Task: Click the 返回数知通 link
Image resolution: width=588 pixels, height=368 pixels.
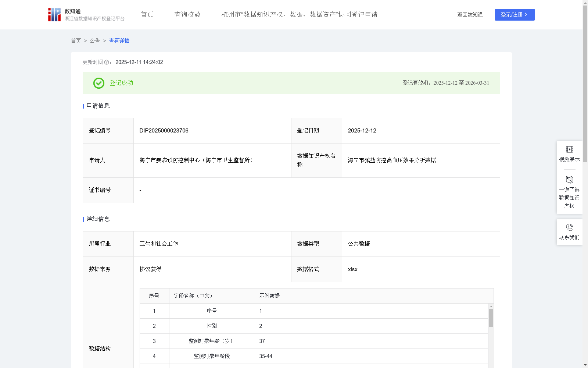Action: coord(470,15)
